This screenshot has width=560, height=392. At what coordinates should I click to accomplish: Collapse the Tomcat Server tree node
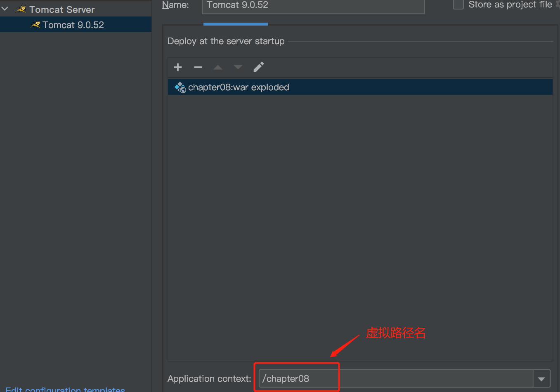[5, 9]
